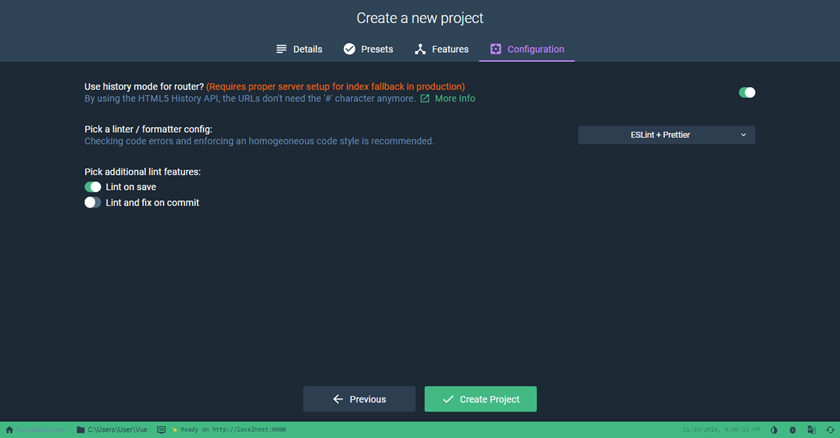
Task: Click the Ready on http://localhost:8000 status message
Action: pyautogui.click(x=228, y=430)
